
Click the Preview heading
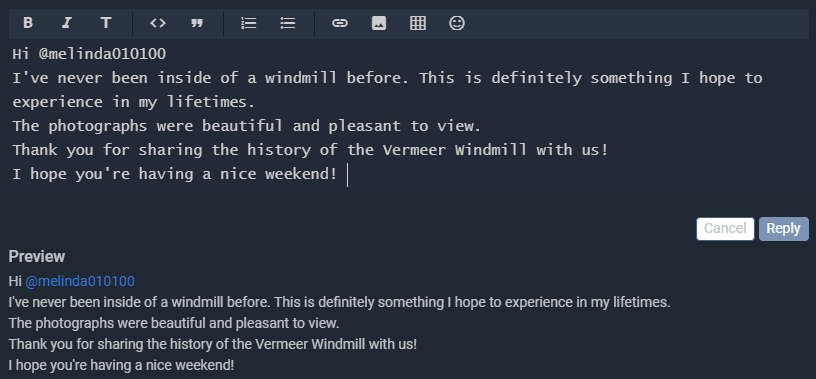coord(36,257)
